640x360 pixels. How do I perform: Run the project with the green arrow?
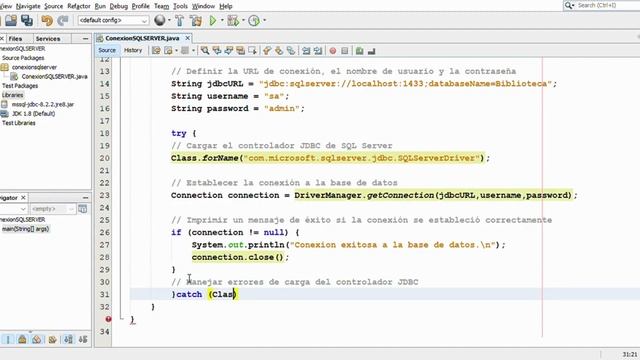(x=213, y=20)
